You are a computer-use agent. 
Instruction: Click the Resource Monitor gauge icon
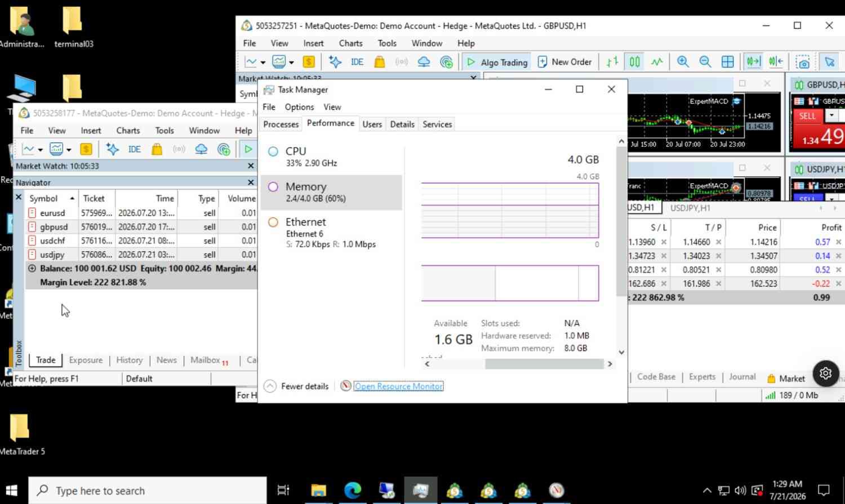346,386
